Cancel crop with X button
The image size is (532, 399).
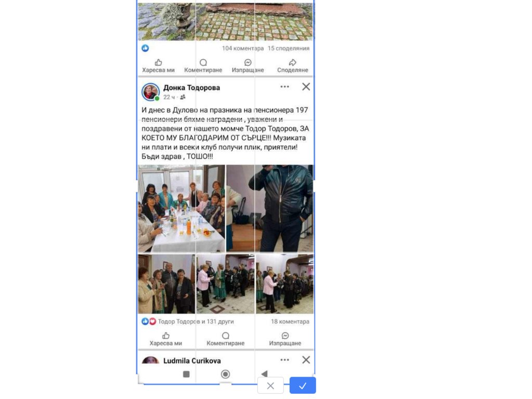pyautogui.click(x=270, y=385)
